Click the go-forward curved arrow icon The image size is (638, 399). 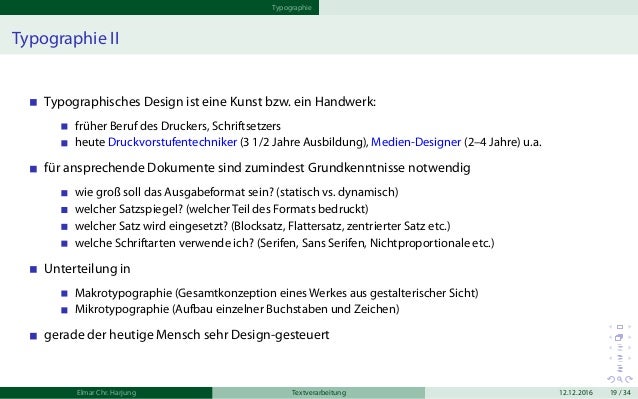click(629, 379)
